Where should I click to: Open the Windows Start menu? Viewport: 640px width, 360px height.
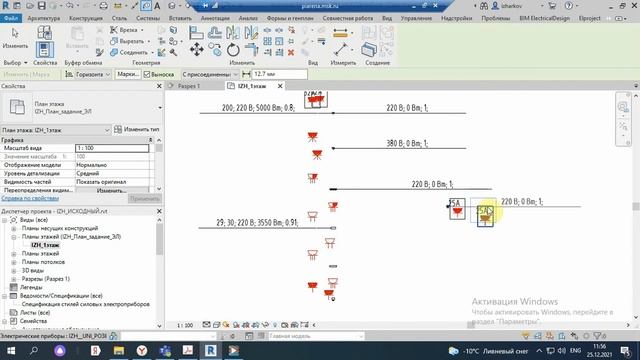point(11,351)
